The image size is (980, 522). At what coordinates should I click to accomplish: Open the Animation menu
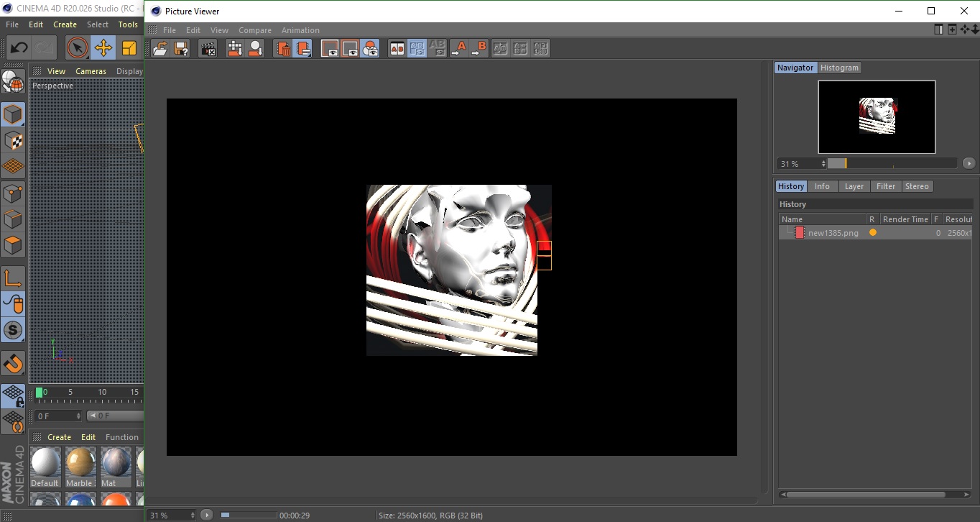[x=300, y=30]
